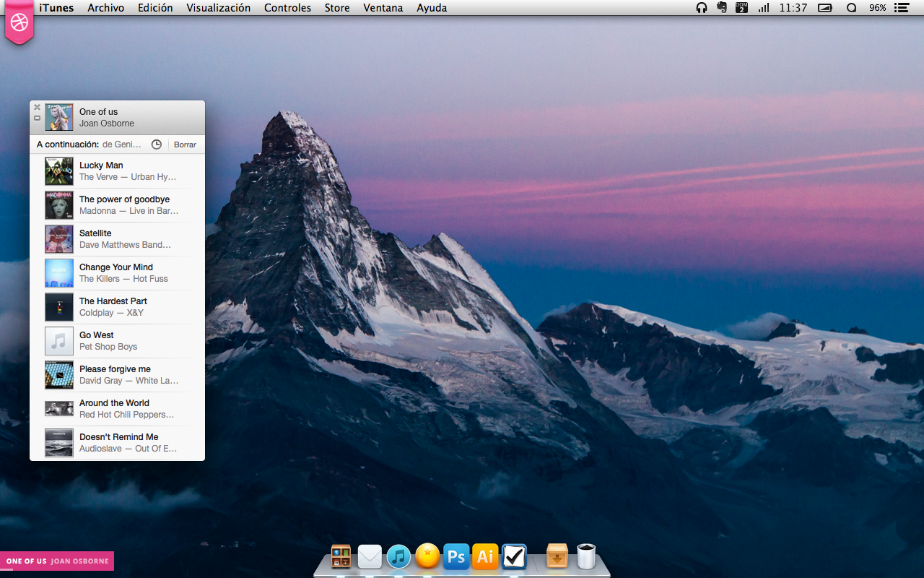Viewport: 924px width, 578px height.
Task: Click the Doesn't Remind Me album cover
Action: point(59,443)
